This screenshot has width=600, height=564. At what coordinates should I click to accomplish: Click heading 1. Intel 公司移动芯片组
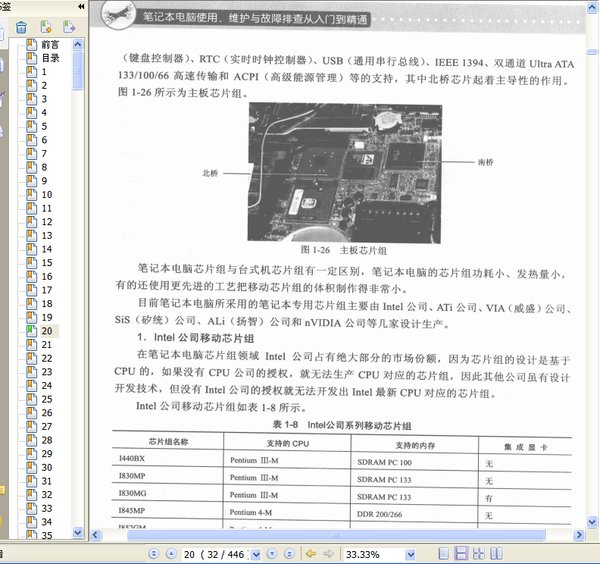click(x=196, y=338)
